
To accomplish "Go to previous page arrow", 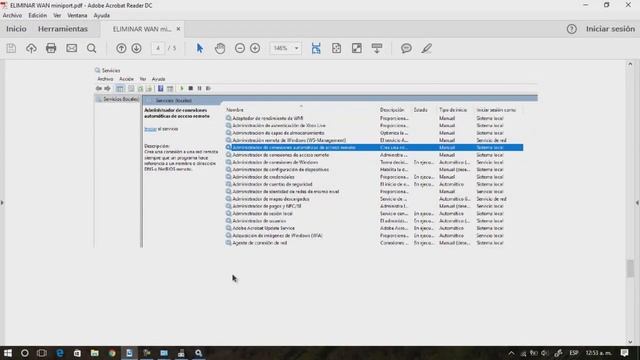I will (x=121, y=48).
